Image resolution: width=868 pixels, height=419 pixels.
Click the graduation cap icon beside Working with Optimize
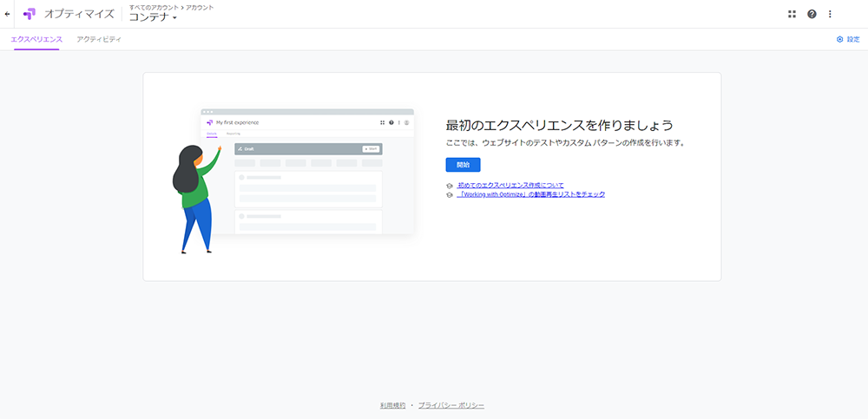[450, 195]
